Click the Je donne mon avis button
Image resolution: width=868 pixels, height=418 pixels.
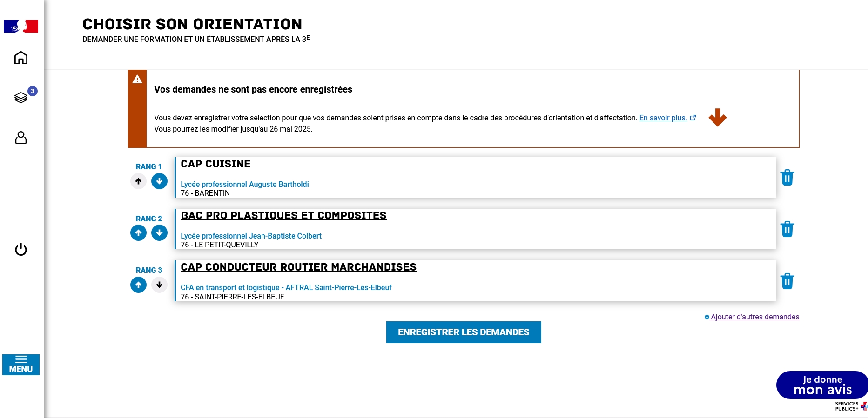click(822, 385)
